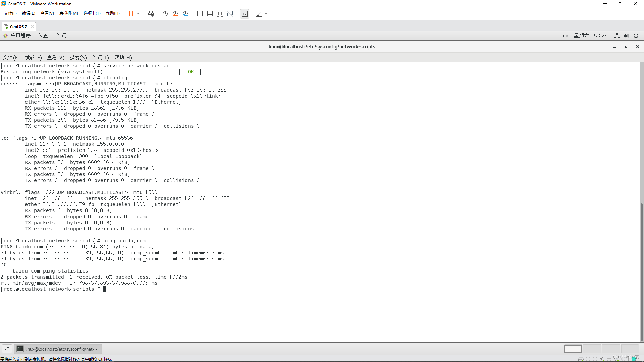Open terminal 查看(V) menu
Image resolution: width=644 pixels, height=362 pixels.
[56, 58]
